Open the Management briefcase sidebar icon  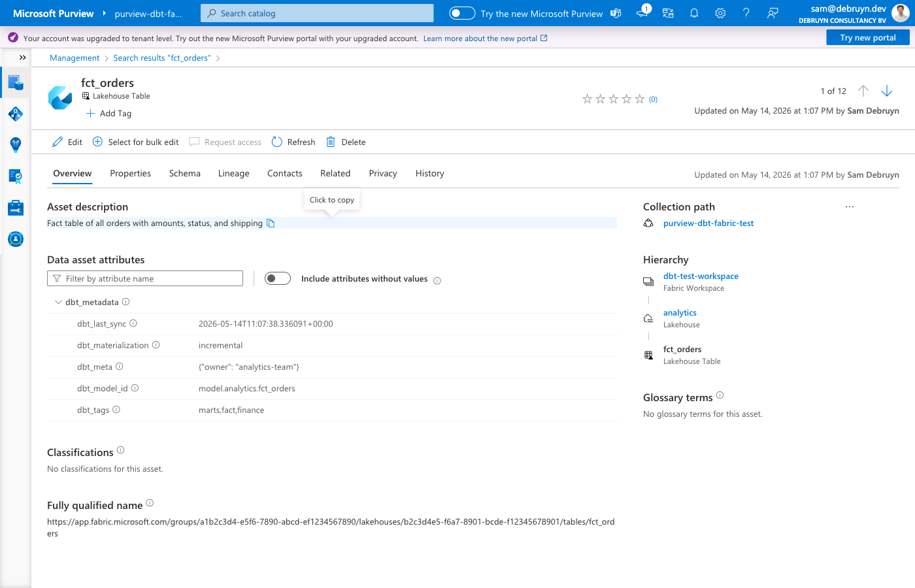[16, 208]
